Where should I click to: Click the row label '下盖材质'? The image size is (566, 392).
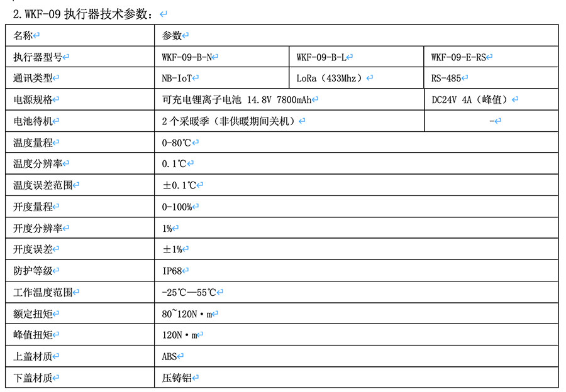pyautogui.click(x=33, y=378)
